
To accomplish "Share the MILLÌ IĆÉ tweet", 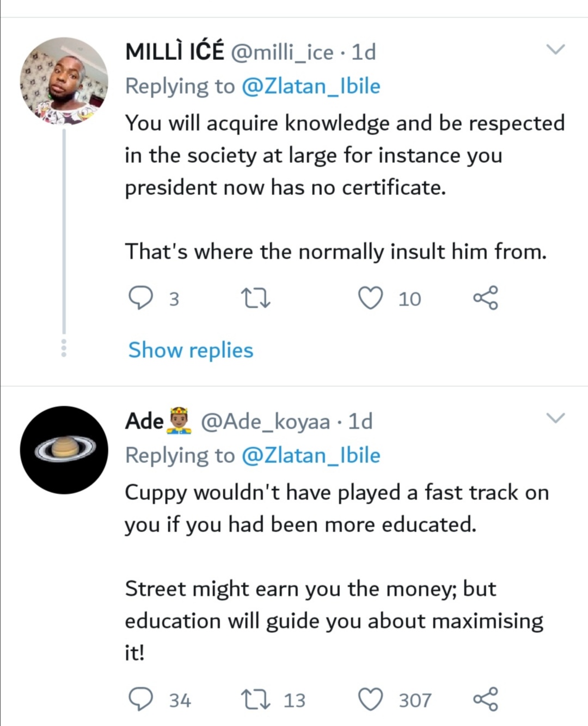I will [485, 298].
